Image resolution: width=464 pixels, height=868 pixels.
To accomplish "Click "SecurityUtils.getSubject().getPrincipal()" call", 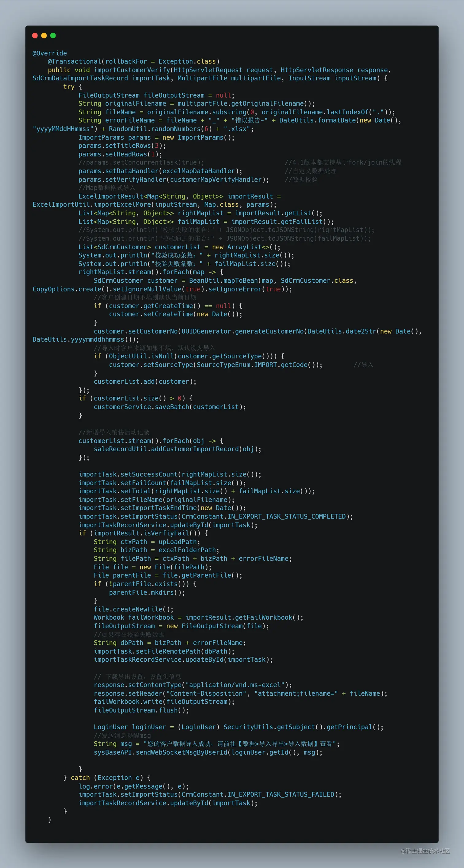I will [x=301, y=727].
